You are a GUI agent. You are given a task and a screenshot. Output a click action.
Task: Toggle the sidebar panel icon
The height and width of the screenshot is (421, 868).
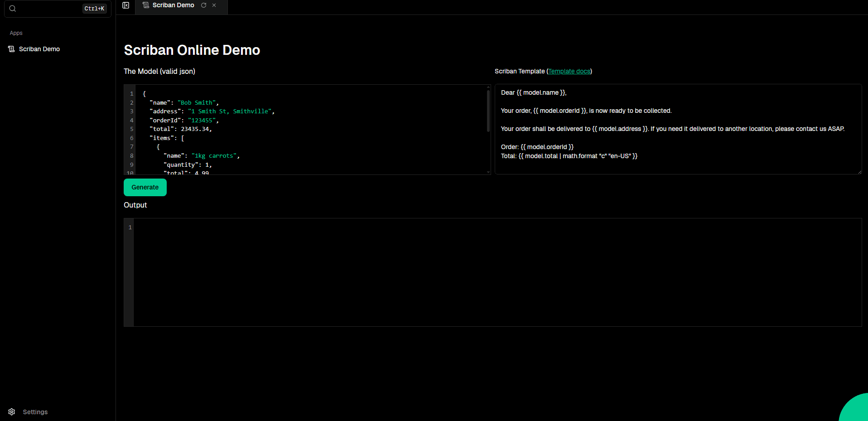tap(126, 5)
